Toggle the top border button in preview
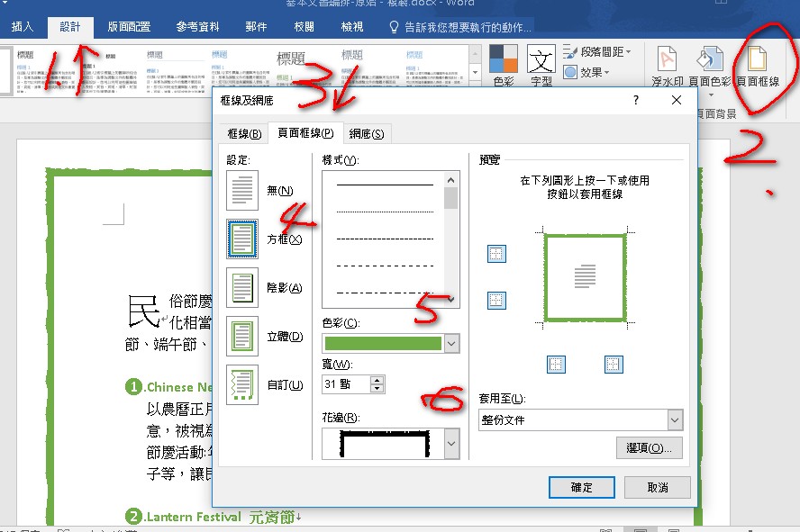 point(496,254)
